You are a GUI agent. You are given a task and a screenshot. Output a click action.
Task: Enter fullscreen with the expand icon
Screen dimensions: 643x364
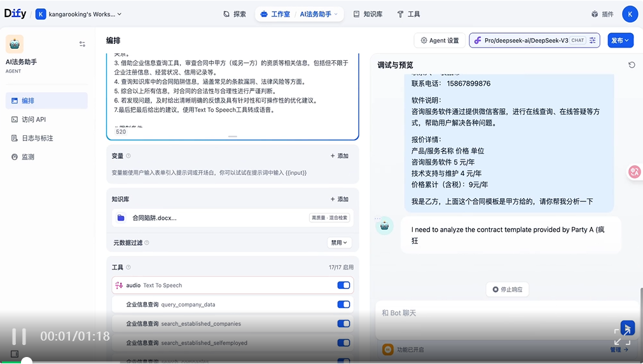[623, 337]
